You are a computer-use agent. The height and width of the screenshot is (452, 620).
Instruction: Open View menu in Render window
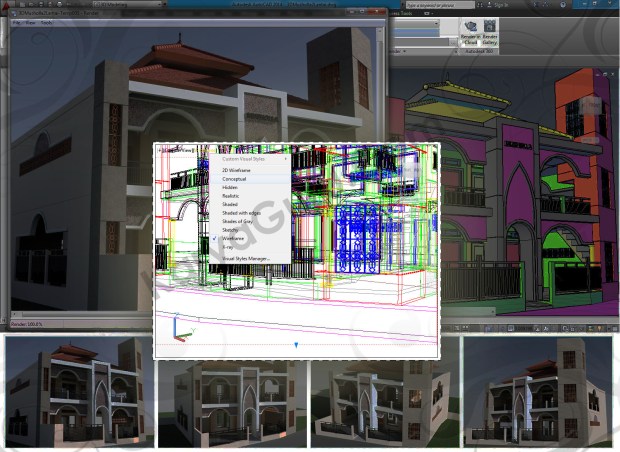tap(31, 23)
